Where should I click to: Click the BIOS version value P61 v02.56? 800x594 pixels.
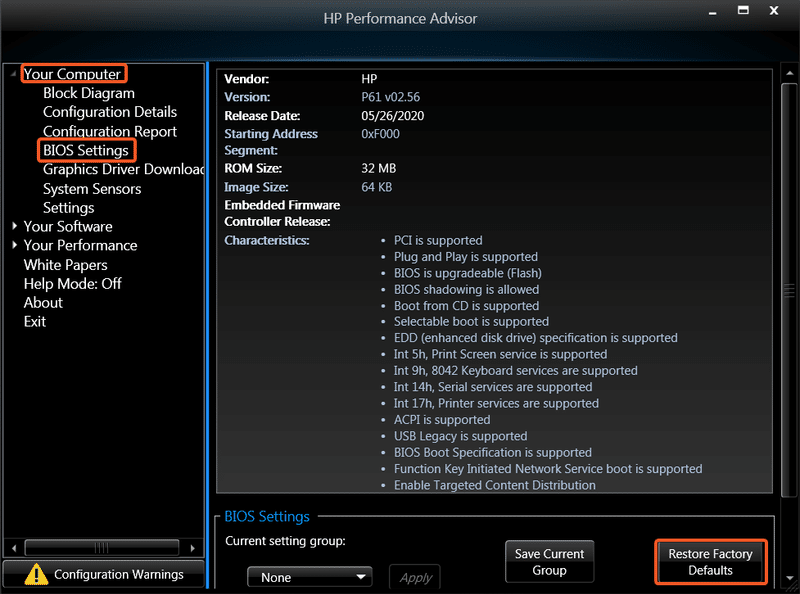pos(390,97)
